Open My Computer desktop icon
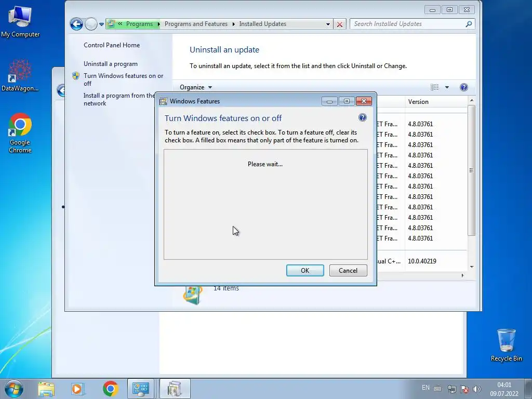This screenshot has height=399, width=532. pyautogui.click(x=20, y=22)
